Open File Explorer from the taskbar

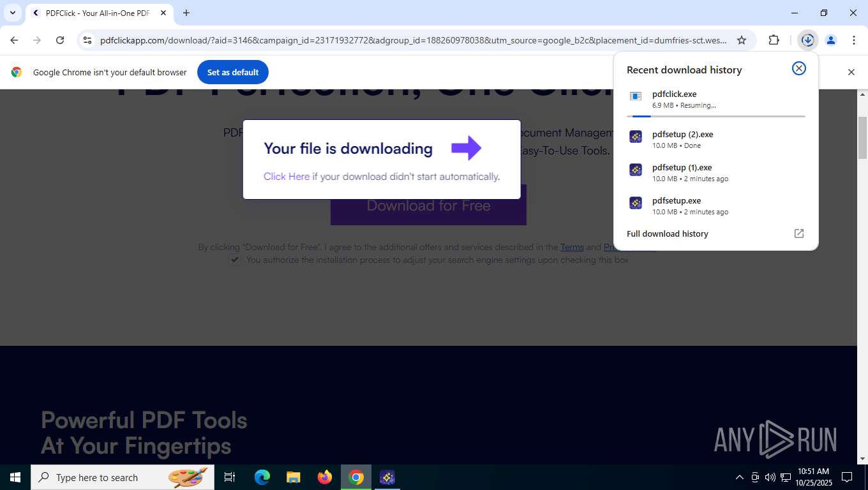coord(294,477)
